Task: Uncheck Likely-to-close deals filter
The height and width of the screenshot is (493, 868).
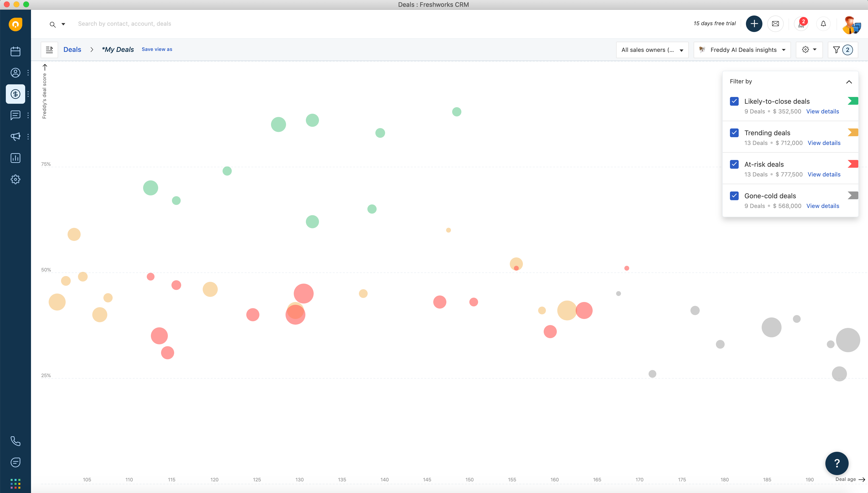Action: tap(734, 101)
